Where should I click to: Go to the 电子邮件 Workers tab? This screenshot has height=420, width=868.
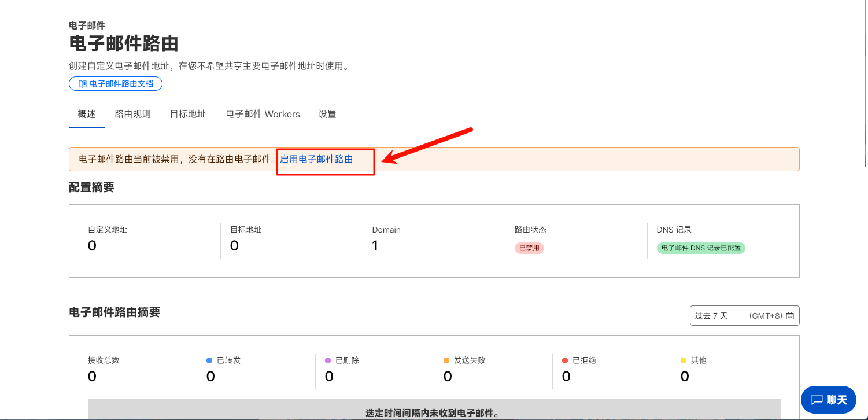pyautogui.click(x=263, y=114)
